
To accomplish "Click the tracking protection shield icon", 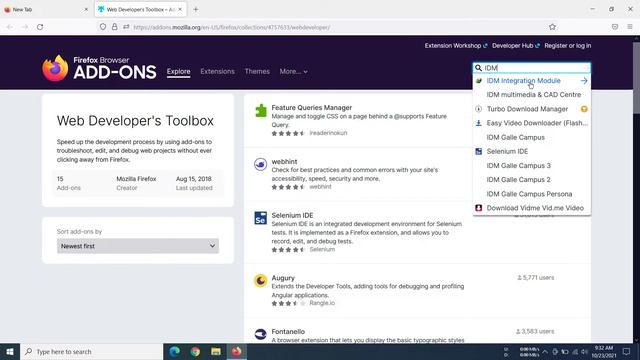I will [x=103, y=27].
